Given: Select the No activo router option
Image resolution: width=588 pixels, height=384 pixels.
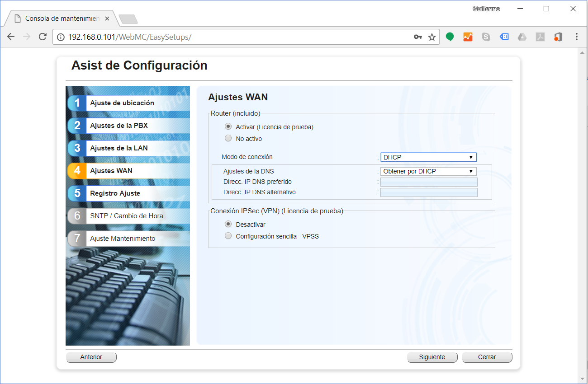Looking at the screenshot, I should click(x=228, y=138).
